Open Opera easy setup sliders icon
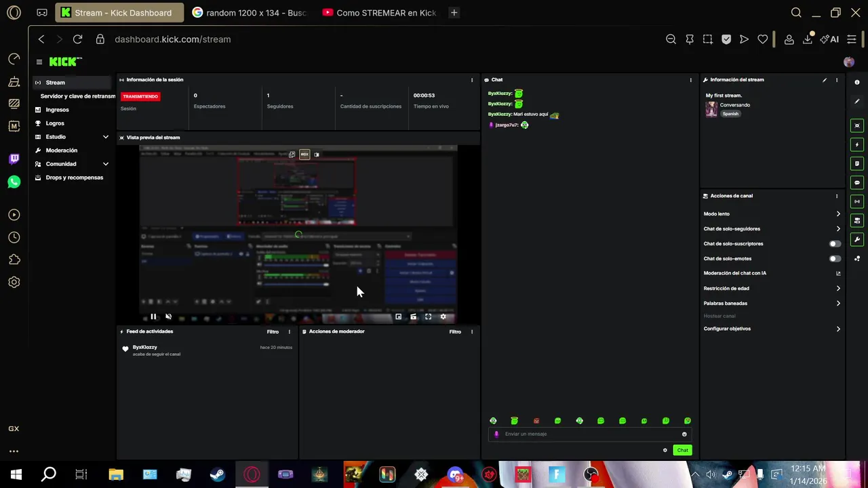868x488 pixels. pyautogui.click(x=852, y=39)
